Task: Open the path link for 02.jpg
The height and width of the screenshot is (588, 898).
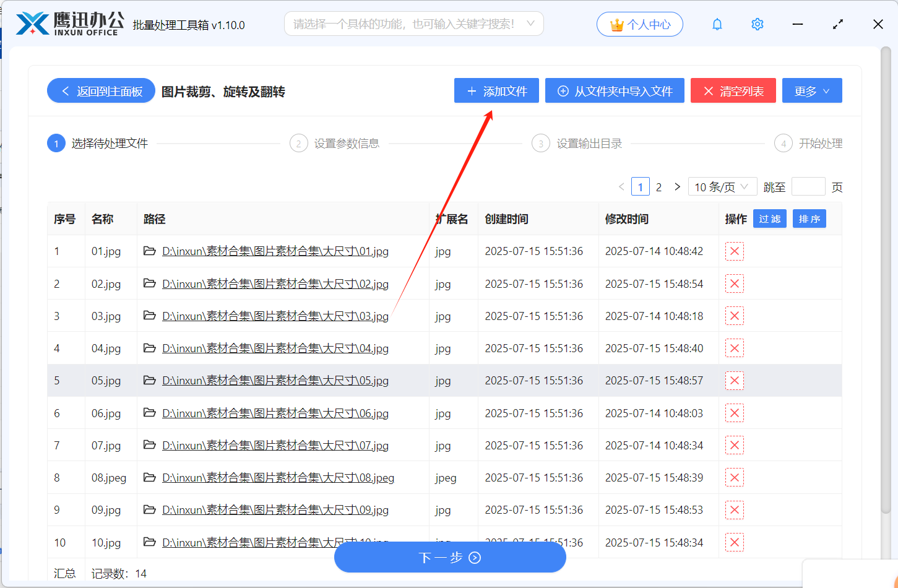Action: (275, 284)
